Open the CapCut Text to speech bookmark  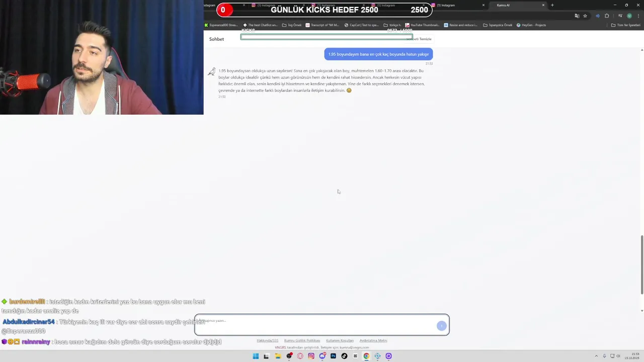tap(362, 25)
